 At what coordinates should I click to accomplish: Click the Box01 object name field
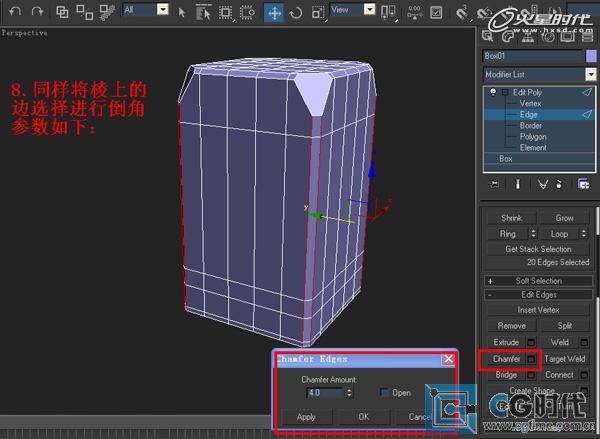coord(532,56)
